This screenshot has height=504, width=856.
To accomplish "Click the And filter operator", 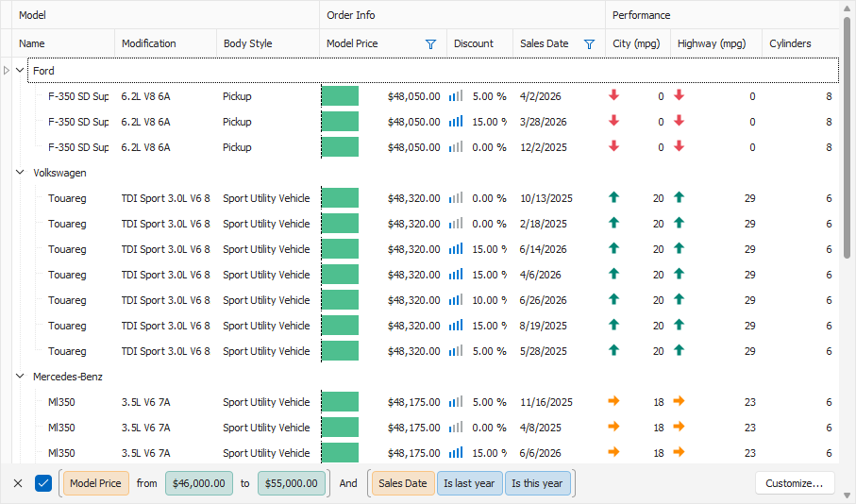I will (x=348, y=483).
